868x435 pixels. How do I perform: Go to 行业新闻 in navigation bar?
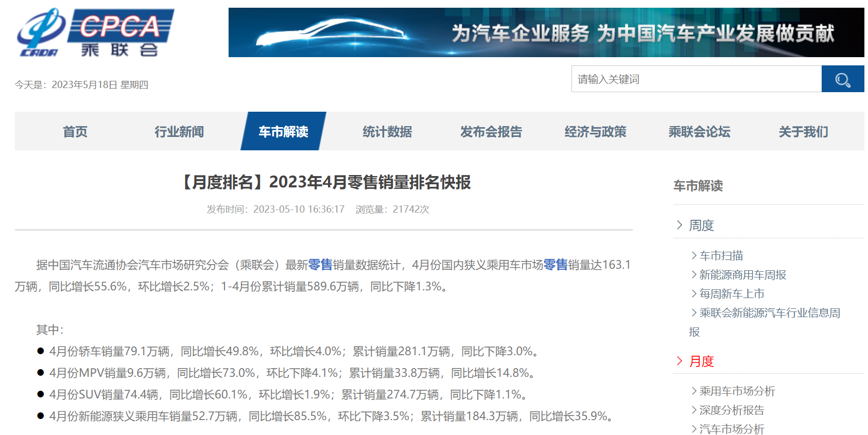pos(179,132)
